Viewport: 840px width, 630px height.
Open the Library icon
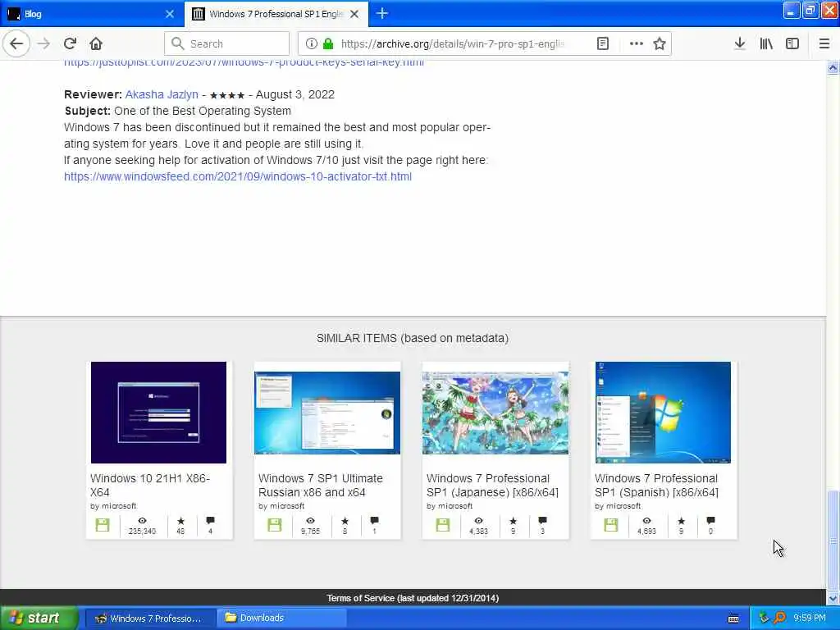click(766, 43)
